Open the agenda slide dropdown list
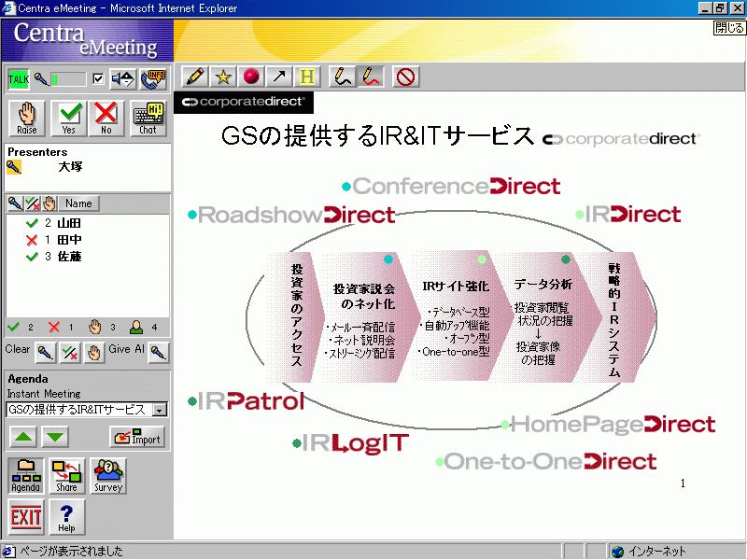 tap(160, 410)
